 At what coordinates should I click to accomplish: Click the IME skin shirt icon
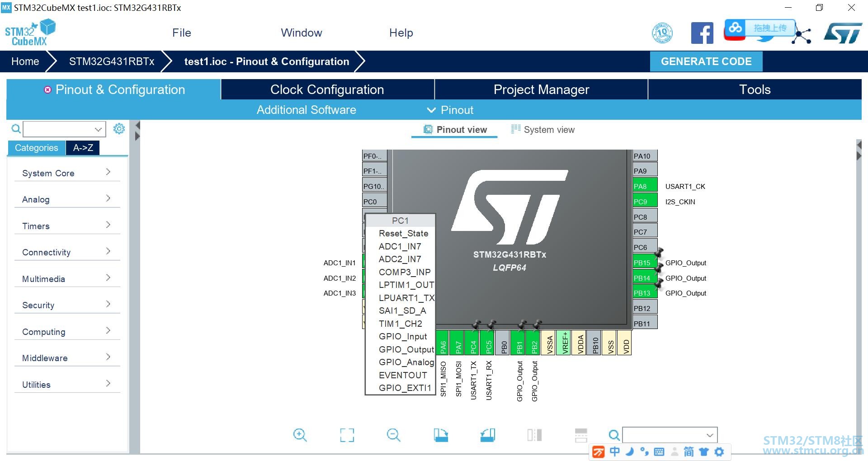point(704,452)
